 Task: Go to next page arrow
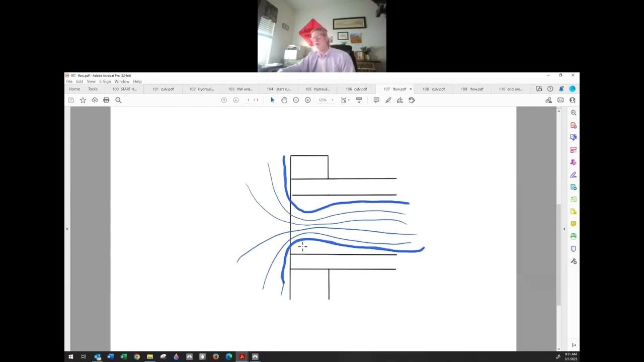235,100
